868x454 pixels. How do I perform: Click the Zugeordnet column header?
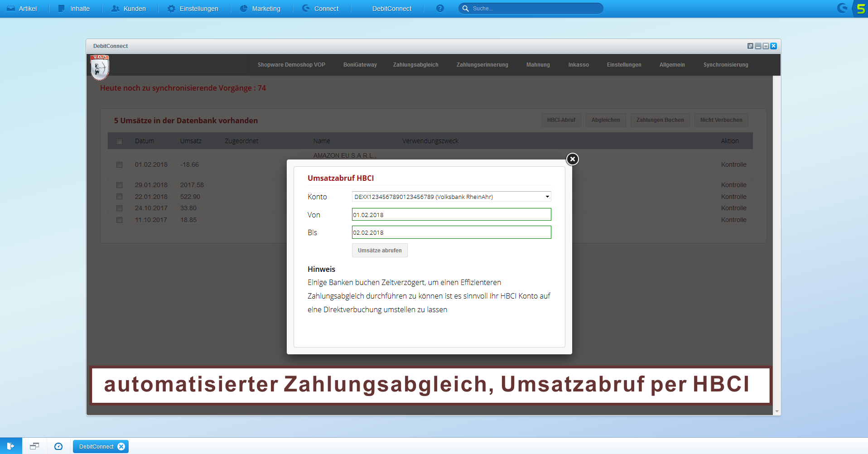pos(241,141)
